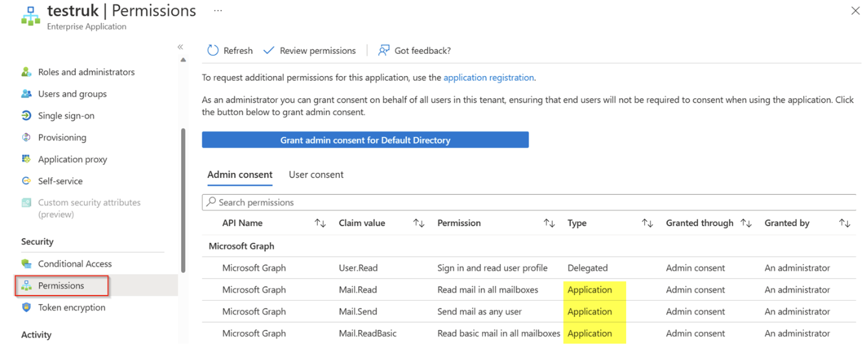Follow the application registration link
Image resolution: width=868 pixels, height=356 pixels.
pyautogui.click(x=488, y=77)
